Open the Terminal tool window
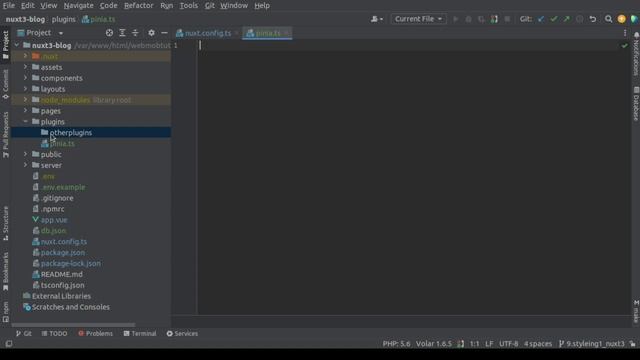The height and width of the screenshot is (360, 640). 140,333
